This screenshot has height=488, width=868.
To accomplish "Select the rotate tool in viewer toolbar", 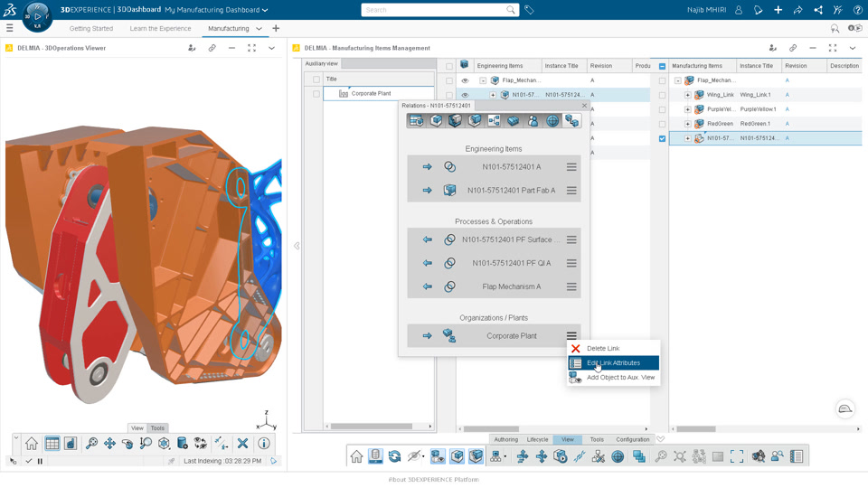I will pos(127,443).
